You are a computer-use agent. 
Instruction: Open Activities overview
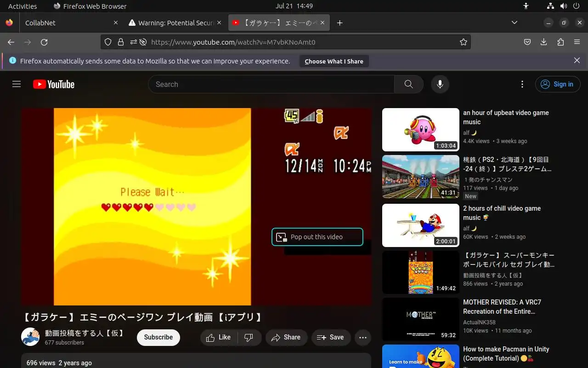coord(23,6)
